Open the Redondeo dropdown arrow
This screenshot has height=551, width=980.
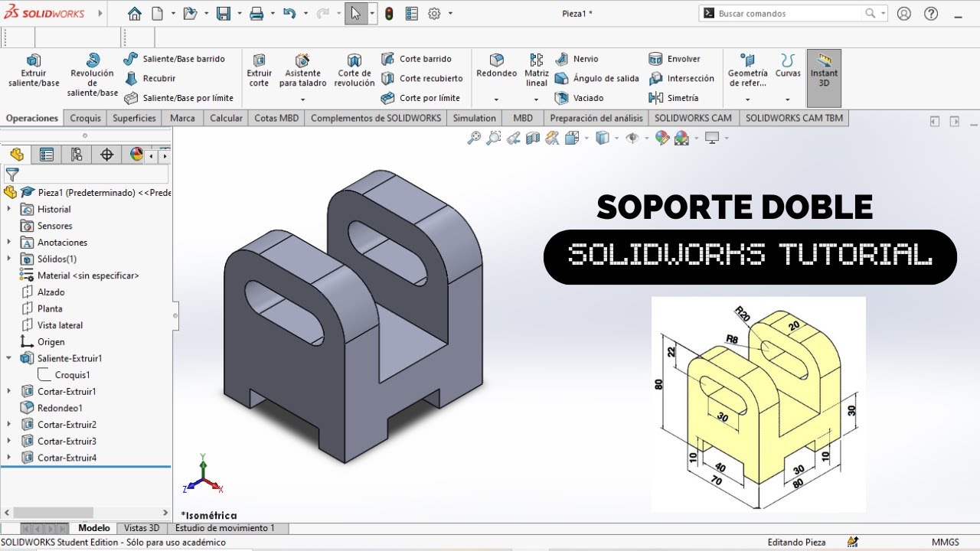[496, 99]
